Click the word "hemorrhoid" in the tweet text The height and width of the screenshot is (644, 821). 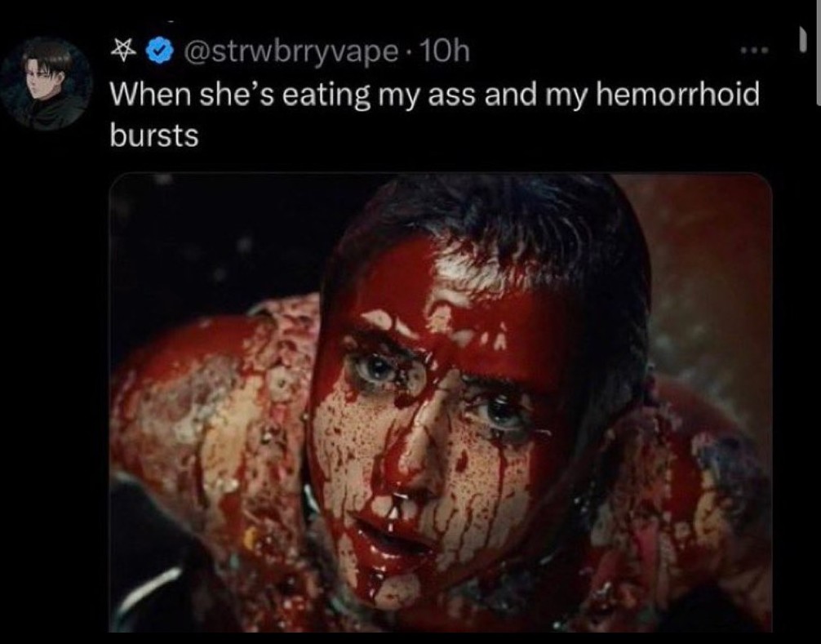pyautogui.click(x=678, y=95)
